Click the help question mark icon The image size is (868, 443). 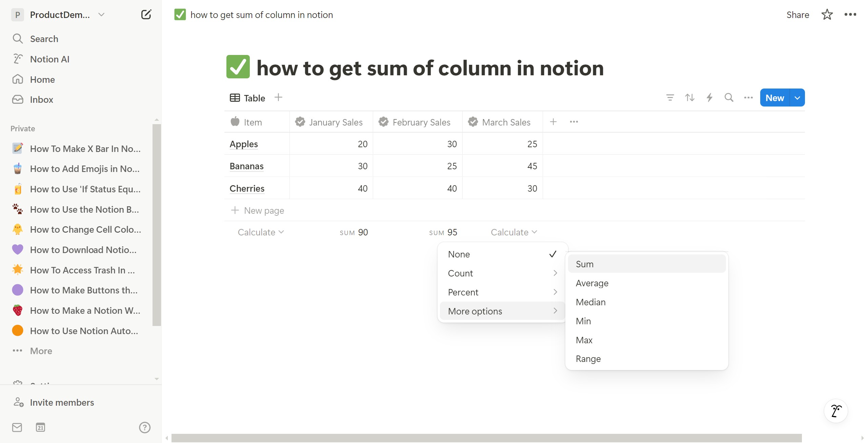coord(145,427)
